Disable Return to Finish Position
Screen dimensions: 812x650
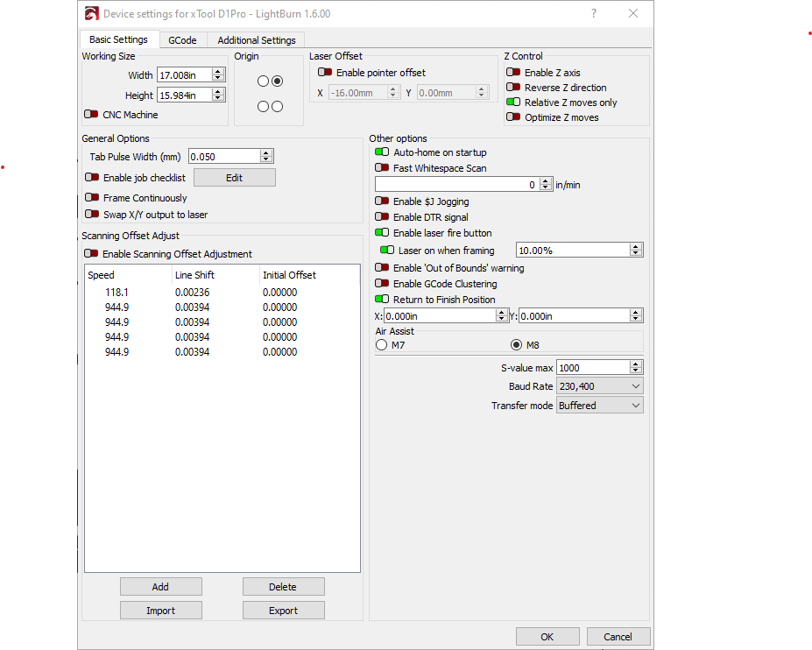381,299
